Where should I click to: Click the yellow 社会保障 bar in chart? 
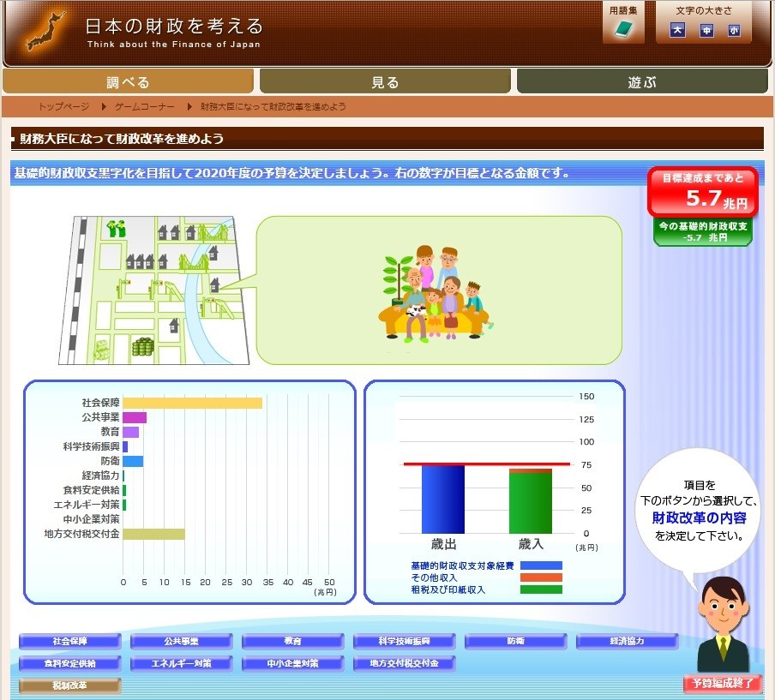click(x=192, y=403)
